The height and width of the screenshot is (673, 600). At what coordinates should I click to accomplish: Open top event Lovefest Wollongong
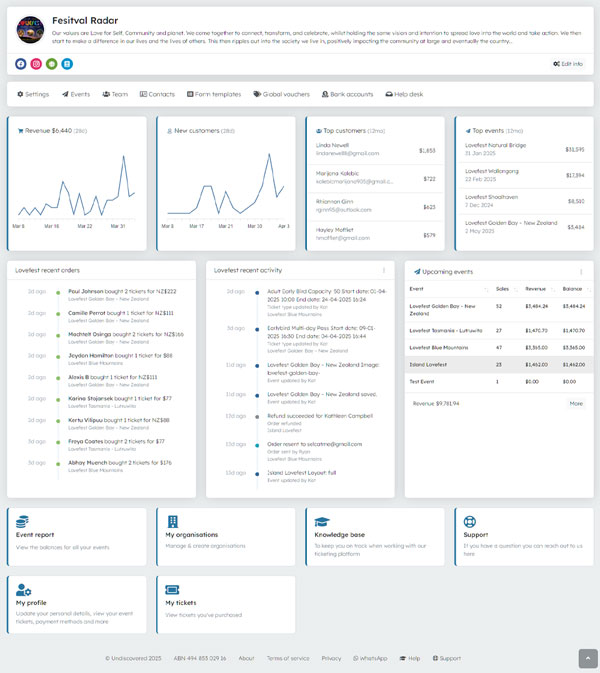[524, 175]
